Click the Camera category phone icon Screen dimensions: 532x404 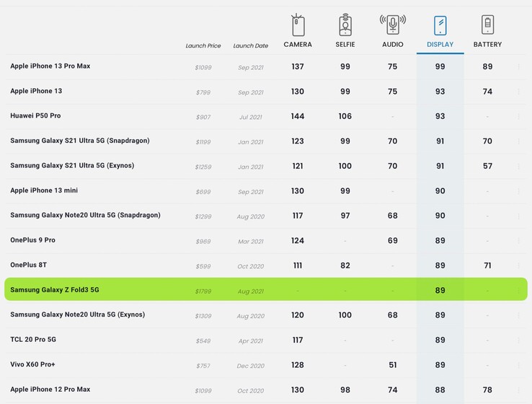pos(298,25)
